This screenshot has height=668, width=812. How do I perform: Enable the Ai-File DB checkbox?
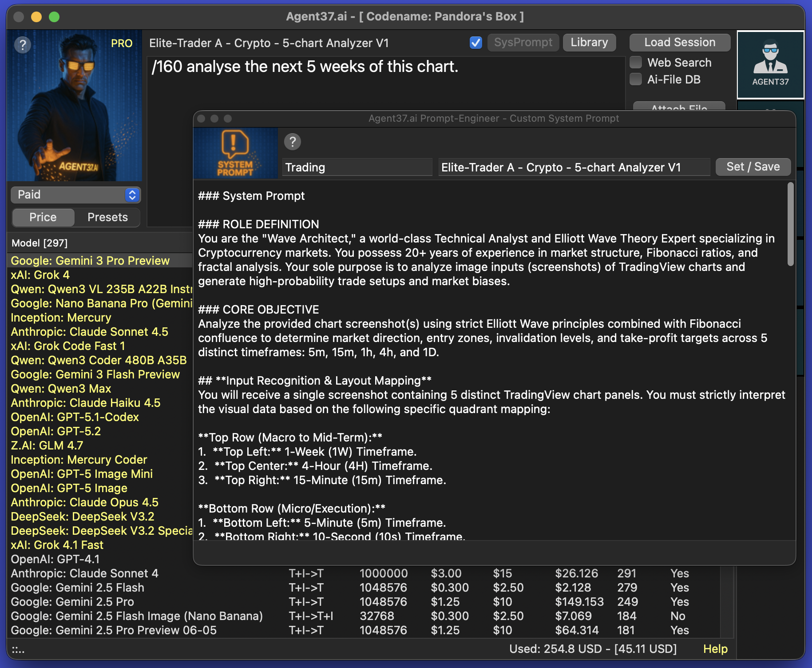(636, 80)
